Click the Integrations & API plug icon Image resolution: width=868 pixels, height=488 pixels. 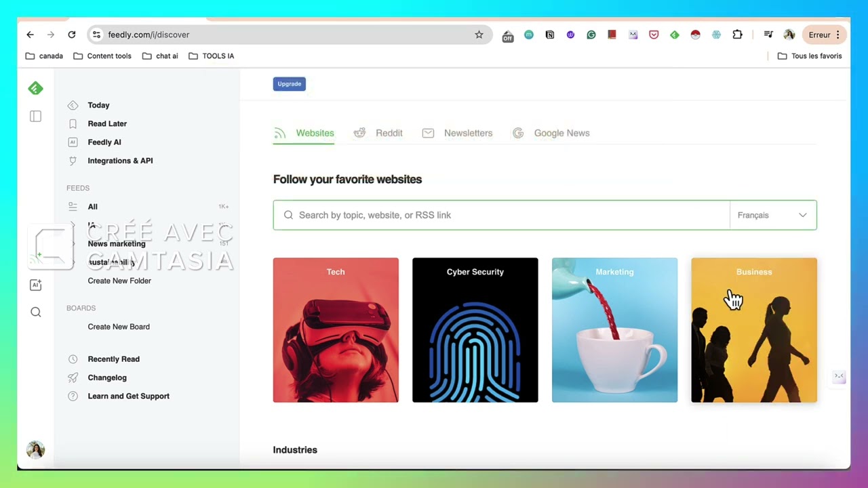[x=73, y=161]
